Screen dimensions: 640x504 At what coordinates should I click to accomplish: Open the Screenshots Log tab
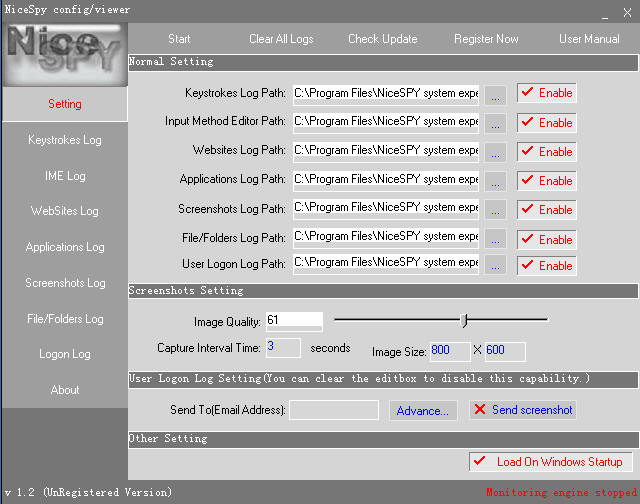tap(65, 283)
